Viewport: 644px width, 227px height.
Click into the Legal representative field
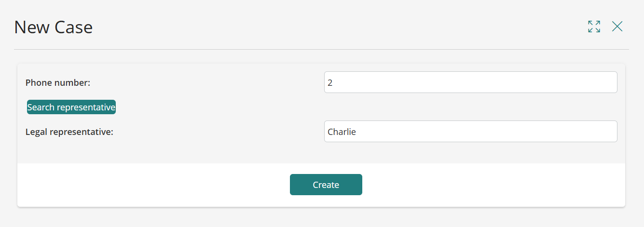[470, 132]
